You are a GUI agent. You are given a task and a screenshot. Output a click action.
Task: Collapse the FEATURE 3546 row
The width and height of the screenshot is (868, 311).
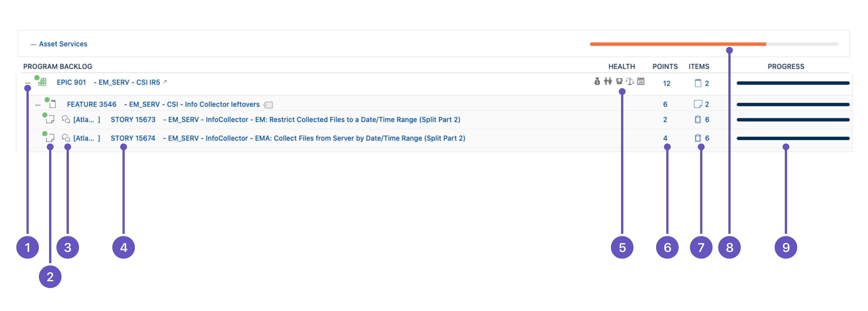coord(38,105)
